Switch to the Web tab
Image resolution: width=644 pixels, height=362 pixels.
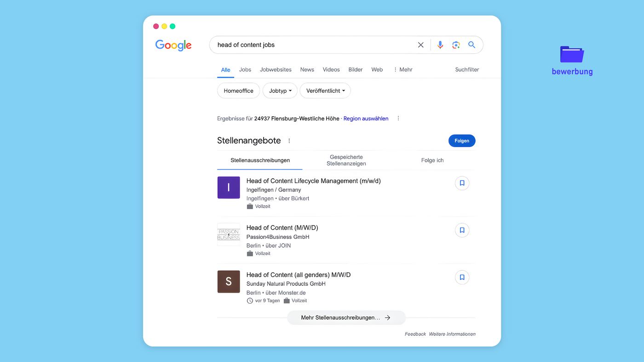pos(377,70)
